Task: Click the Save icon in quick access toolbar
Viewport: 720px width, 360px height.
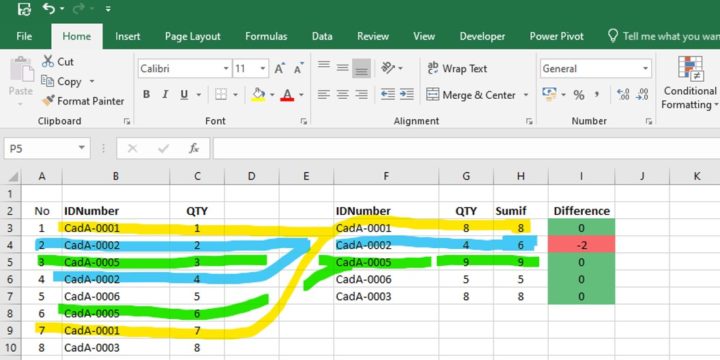Action: pos(24,8)
